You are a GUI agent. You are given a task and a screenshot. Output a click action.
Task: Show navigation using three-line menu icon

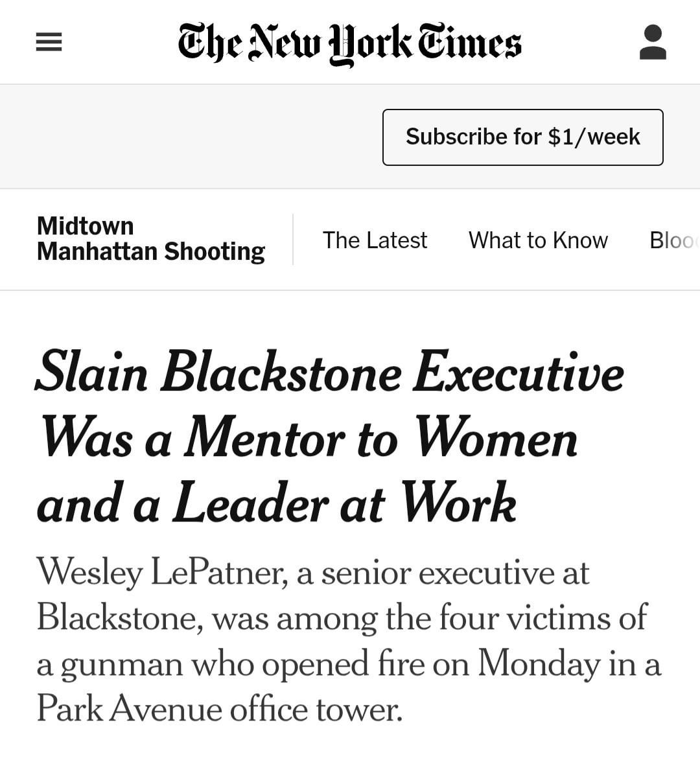tap(49, 42)
